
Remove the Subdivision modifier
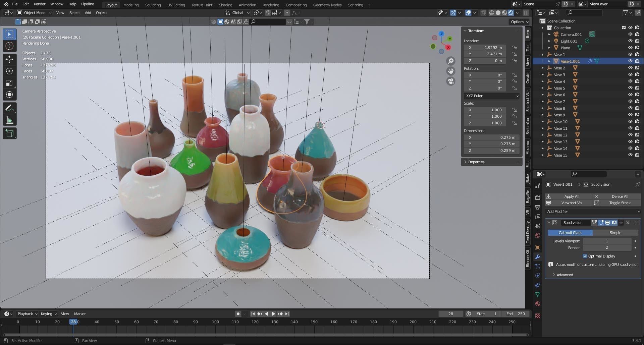[x=628, y=223]
